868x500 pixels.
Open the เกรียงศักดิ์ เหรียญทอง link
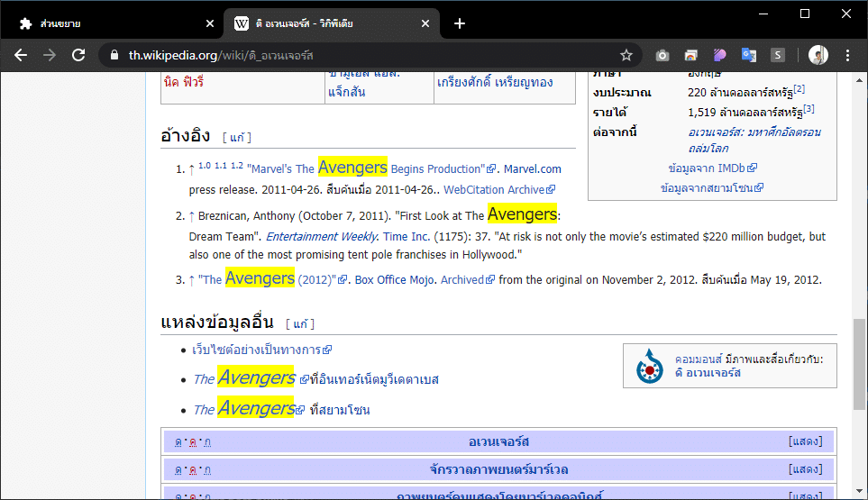pyautogui.click(x=495, y=82)
